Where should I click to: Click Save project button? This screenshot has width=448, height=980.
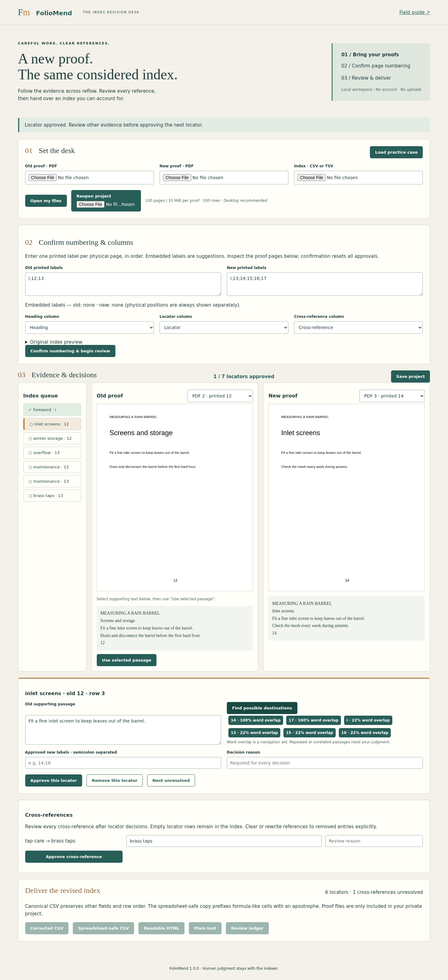[410, 377]
